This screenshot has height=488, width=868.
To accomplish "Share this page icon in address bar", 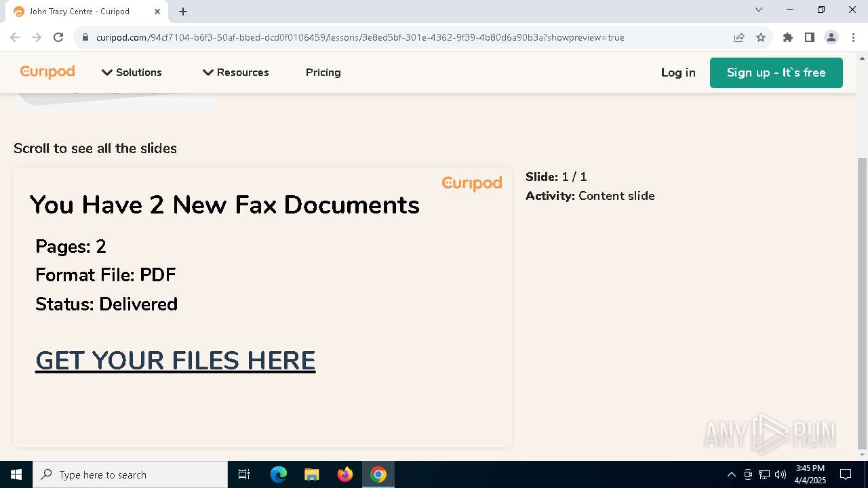I will click(739, 37).
